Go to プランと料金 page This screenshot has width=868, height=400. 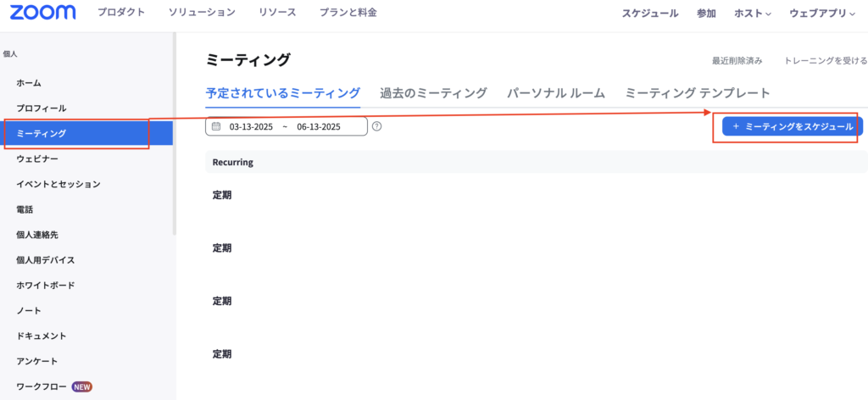[x=348, y=12]
